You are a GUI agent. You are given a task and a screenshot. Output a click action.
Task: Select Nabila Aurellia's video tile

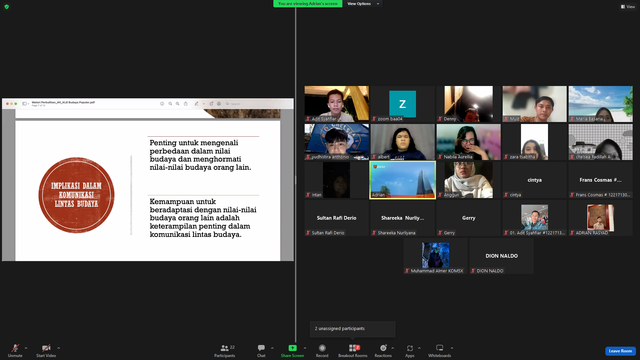(468, 142)
